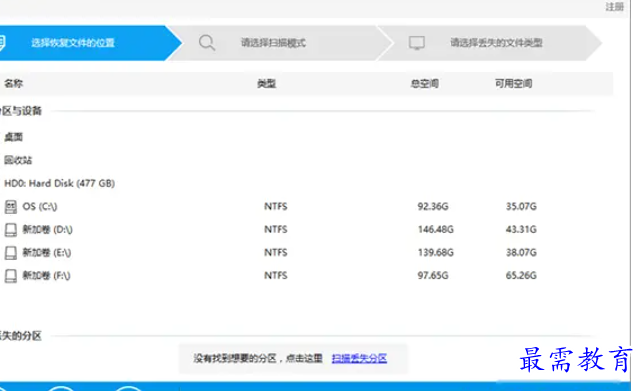Select the 新加卷 (D:\) partition name
This screenshot has height=391, width=641.
click(x=47, y=229)
